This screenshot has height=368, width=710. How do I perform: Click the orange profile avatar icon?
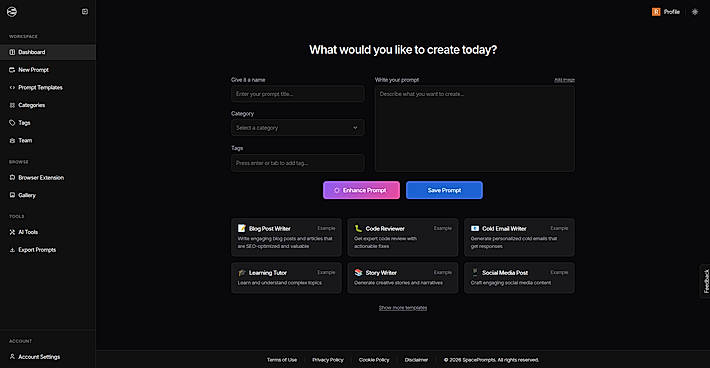click(x=656, y=12)
